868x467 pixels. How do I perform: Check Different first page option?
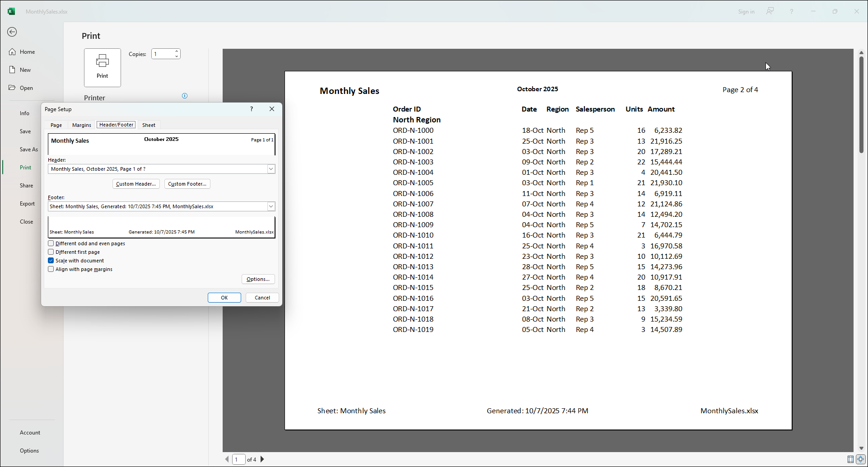pyautogui.click(x=51, y=252)
